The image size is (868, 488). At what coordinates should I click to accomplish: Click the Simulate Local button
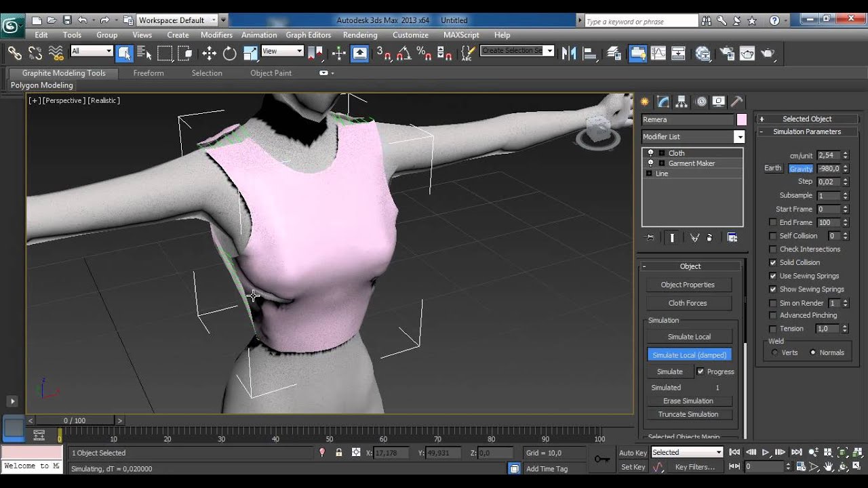pos(689,336)
